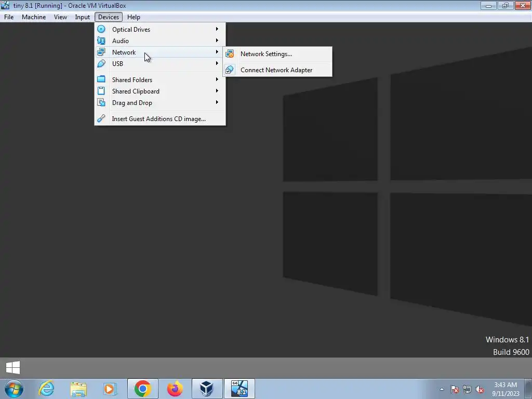
Task: Click the Show desktop strip
Action: click(528, 389)
